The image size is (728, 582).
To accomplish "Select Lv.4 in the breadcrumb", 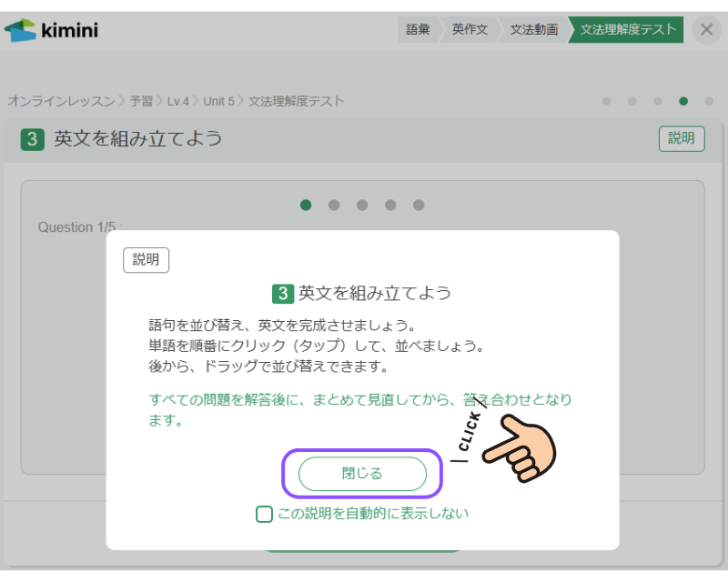I will pyautogui.click(x=177, y=101).
